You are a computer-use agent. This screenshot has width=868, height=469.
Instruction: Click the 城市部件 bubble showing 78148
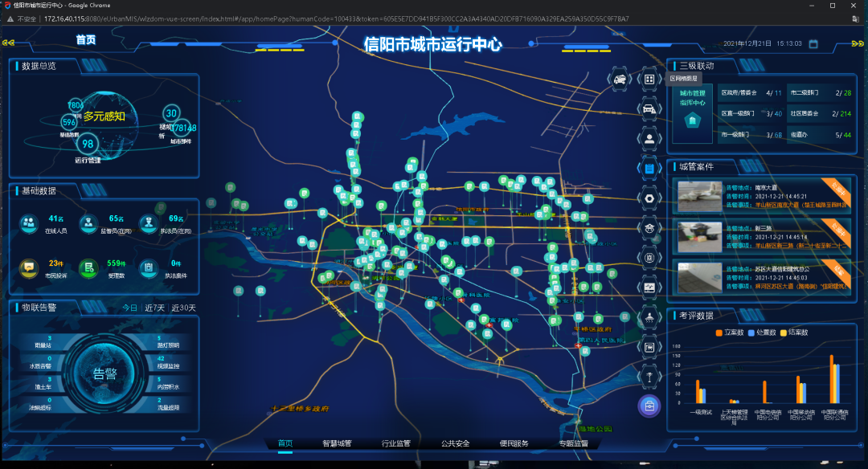tap(182, 128)
